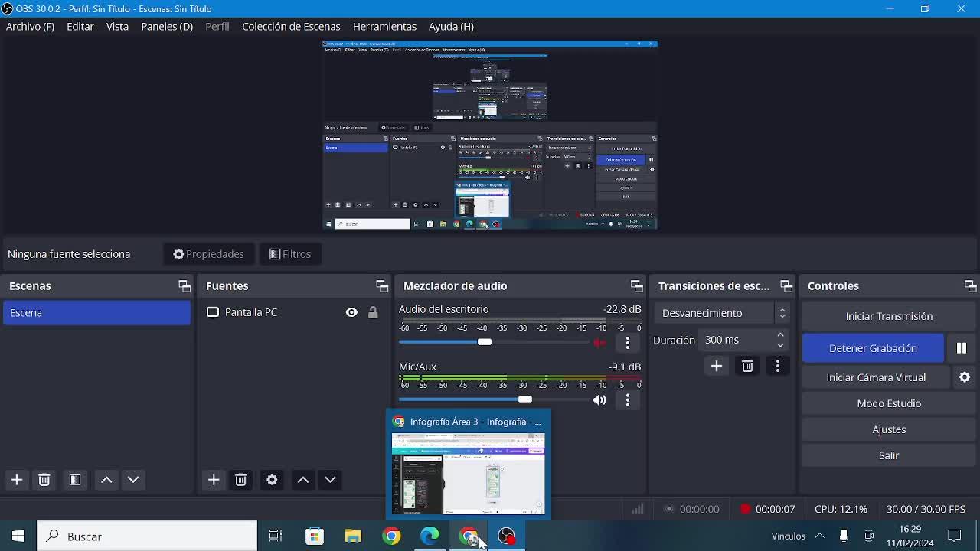
Task: Remove the transition with trash icon
Action: tap(747, 367)
